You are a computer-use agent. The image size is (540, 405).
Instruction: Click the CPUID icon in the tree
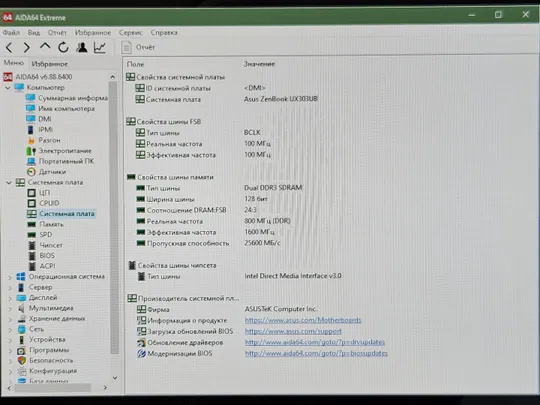point(32,203)
